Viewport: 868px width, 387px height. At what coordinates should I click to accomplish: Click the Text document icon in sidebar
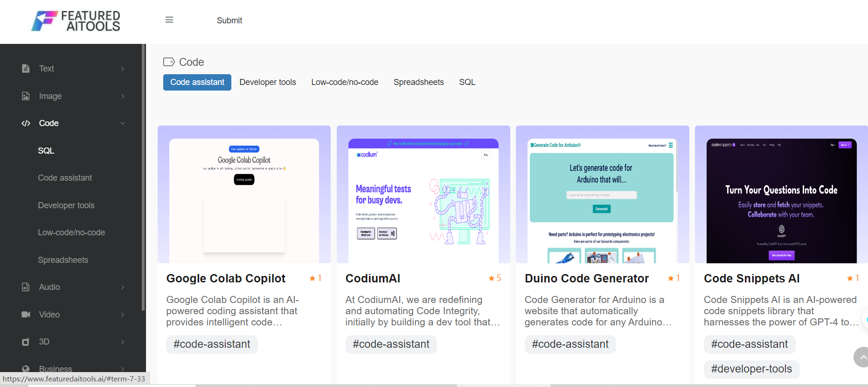26,69
